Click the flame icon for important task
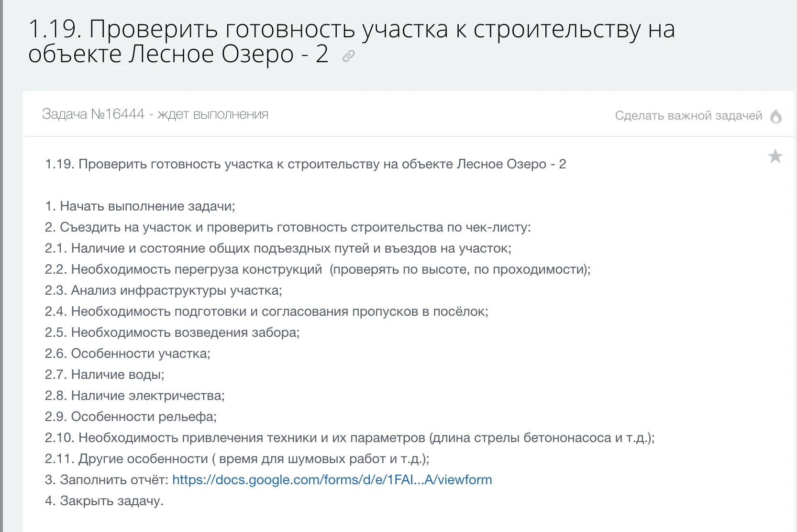 [776, 116]
